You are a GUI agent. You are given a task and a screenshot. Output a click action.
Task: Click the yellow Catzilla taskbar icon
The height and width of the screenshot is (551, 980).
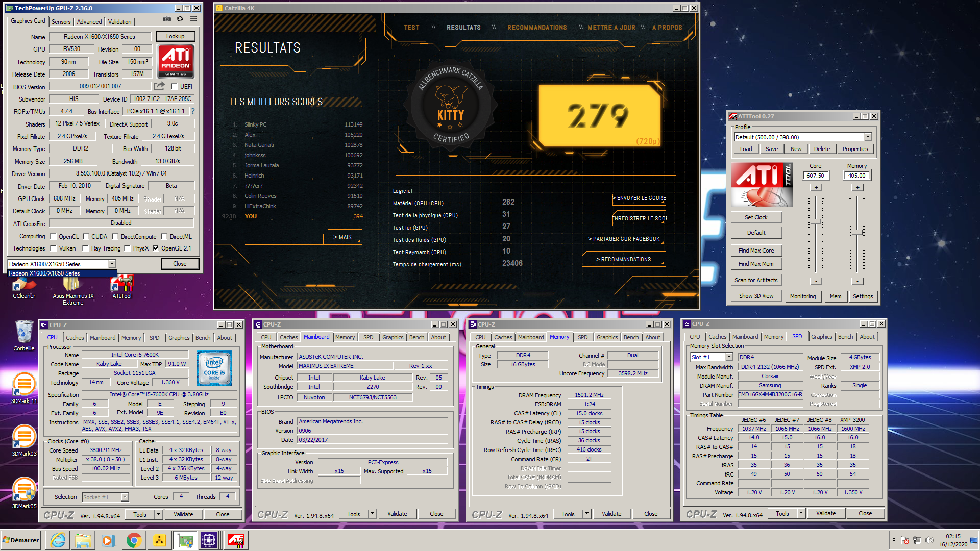pos(159,540)
